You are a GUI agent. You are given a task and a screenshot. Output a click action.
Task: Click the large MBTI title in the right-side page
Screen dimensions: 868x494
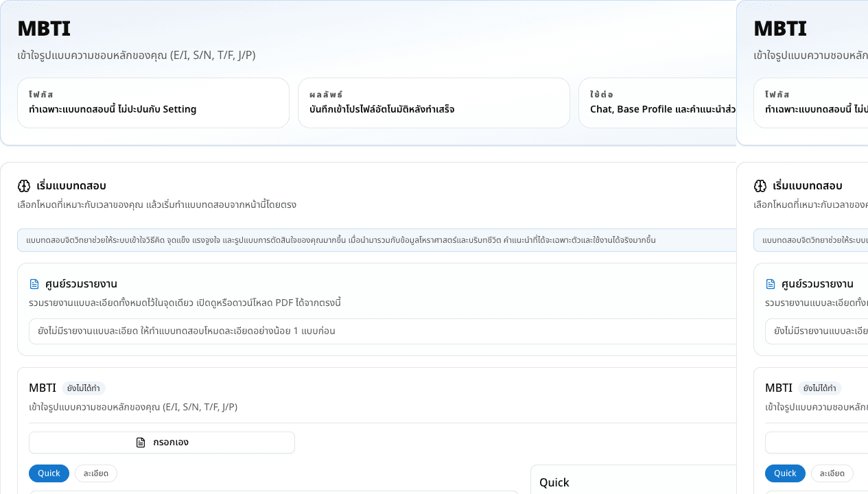pyautogui.click(x=780, y=29)
